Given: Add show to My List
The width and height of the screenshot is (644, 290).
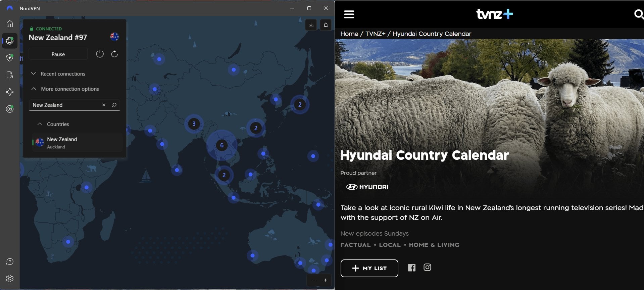Looking at the screenshot, I should 369,268.
